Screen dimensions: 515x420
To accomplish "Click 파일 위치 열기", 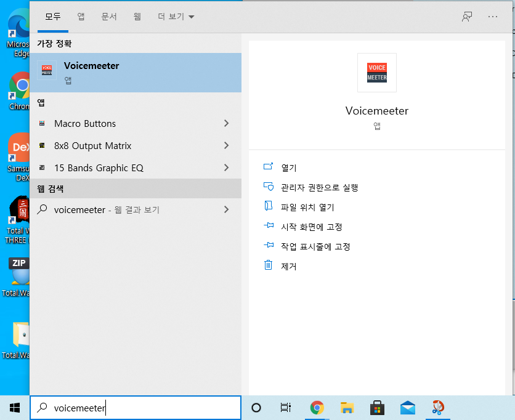I will (x=308, y=207).
